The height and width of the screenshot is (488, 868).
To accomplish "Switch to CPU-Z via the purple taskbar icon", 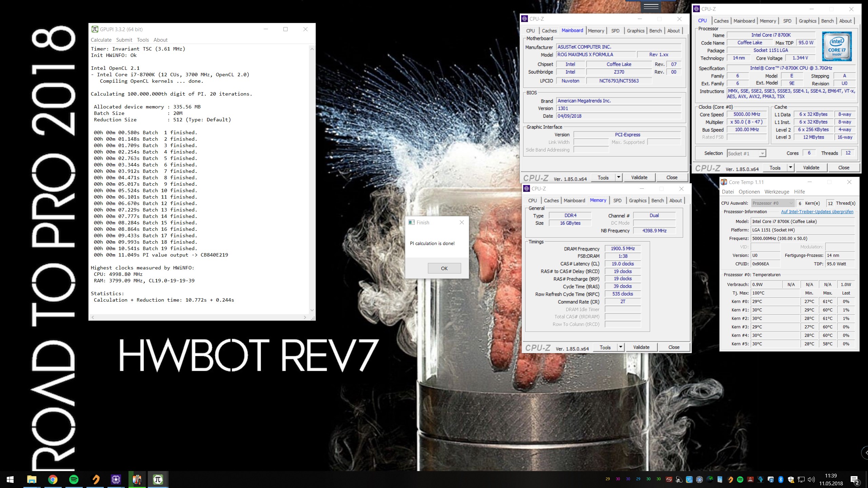I will pos(116,480).
